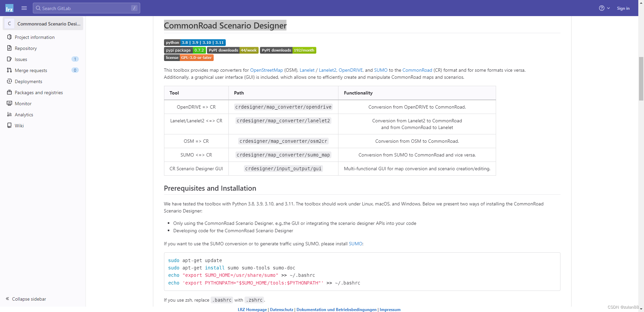Open Repository from the sidebar
The image size is (644, 312).
point(26,48)
